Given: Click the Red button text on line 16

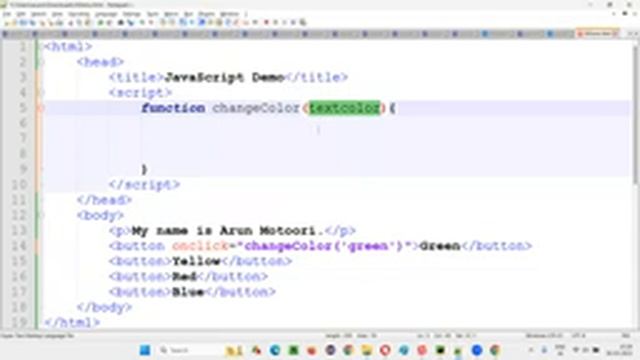Looking at the screenshot, I should click(184, 277).
